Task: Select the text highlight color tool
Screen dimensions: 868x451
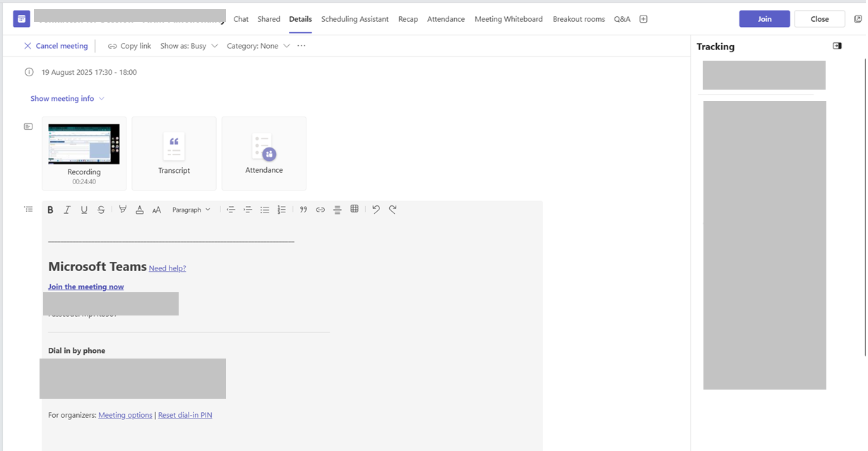Action: tap(123, 210)
